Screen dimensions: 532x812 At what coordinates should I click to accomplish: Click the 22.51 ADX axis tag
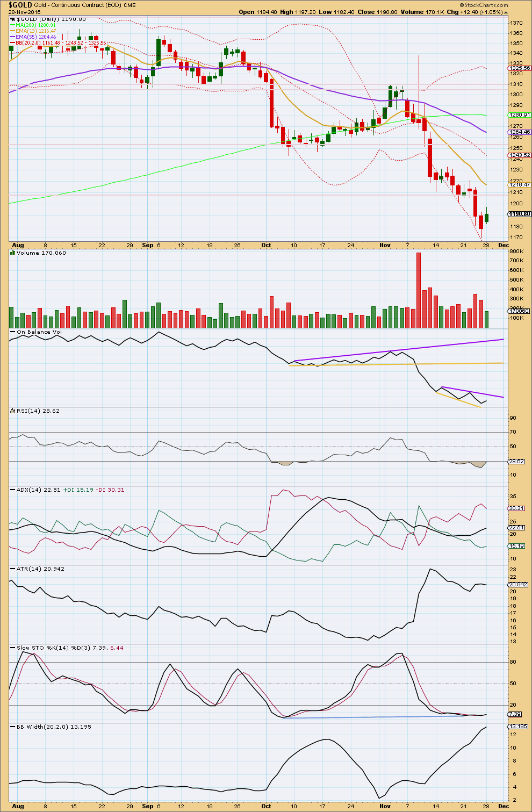click(517, 528)
